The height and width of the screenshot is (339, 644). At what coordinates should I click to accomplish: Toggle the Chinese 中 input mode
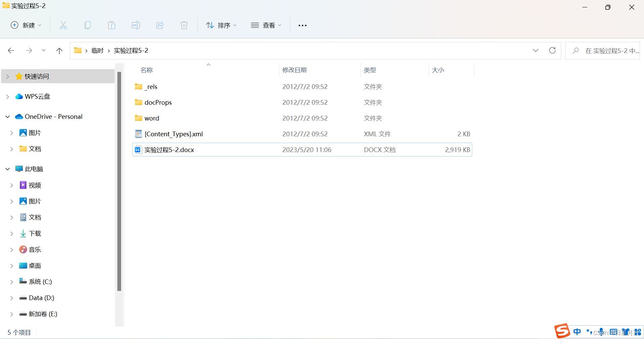(x=577, y=332)
